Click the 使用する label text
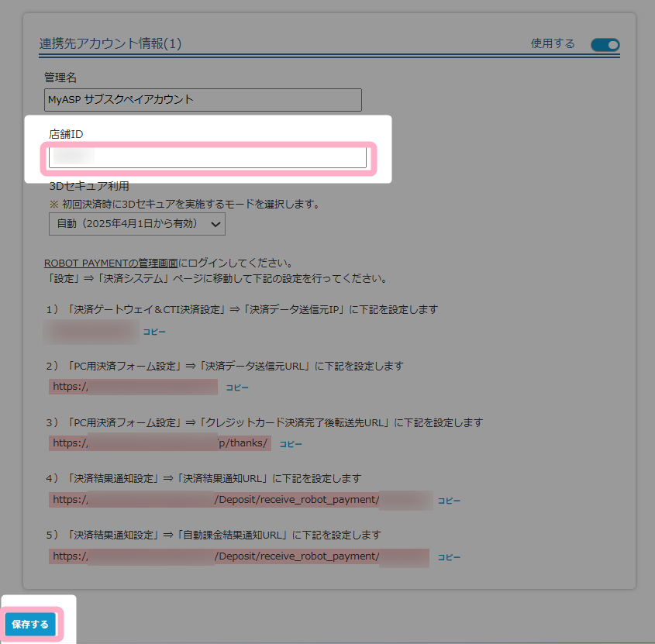 tap(553, 44)
